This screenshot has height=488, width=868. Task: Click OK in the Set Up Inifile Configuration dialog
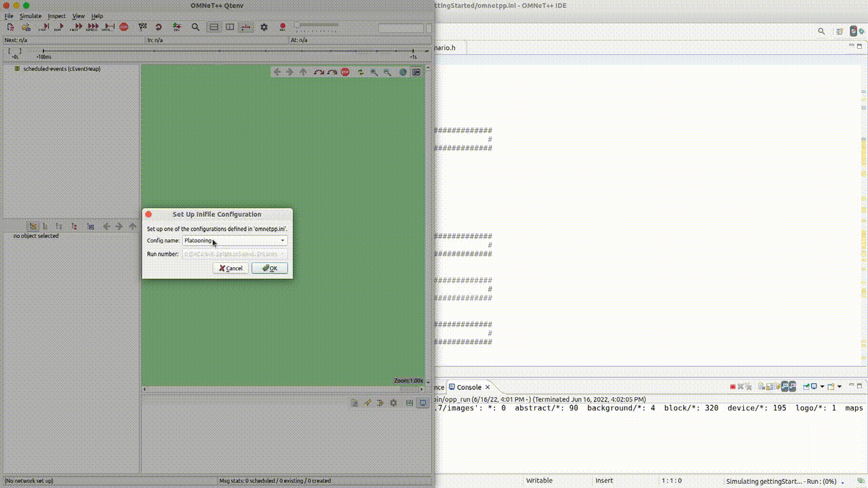pos(269,268)
